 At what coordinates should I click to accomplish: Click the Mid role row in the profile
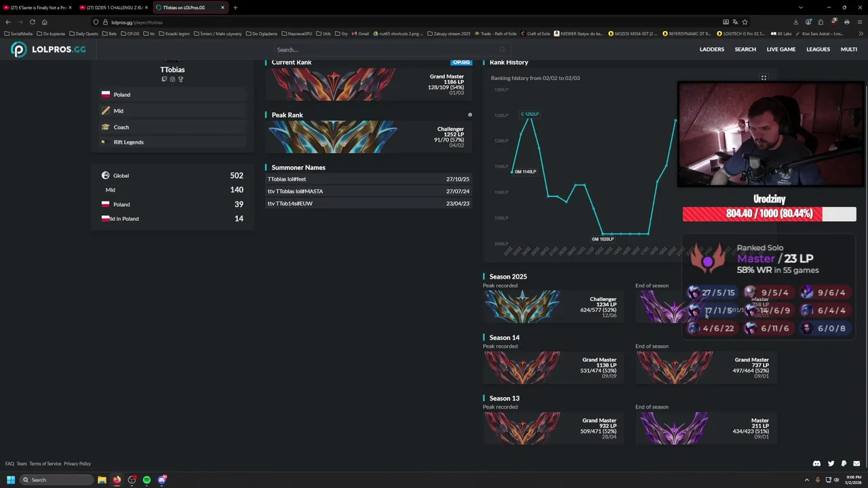pyautogui.click(x=172, y=111)
